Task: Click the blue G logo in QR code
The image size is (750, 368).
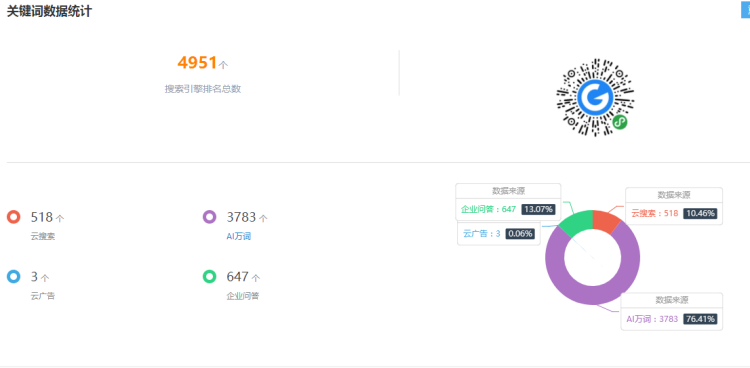Action: 595,98
